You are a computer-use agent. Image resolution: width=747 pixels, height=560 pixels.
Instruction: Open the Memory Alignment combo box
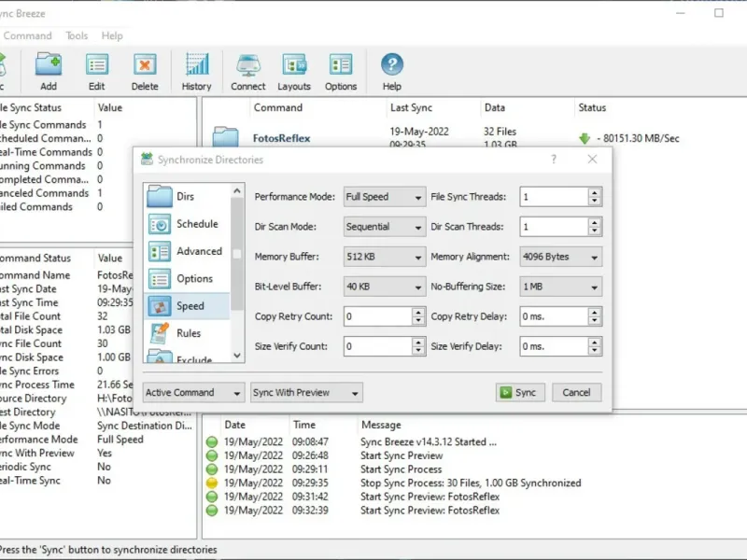(560, 257)
